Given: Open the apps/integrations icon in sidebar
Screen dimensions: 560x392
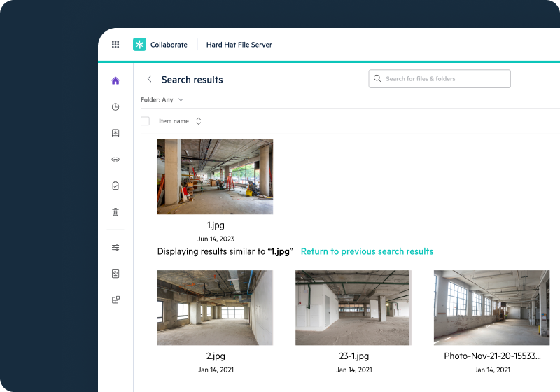Looking at the screenshot, I should [x=115, y=300].
